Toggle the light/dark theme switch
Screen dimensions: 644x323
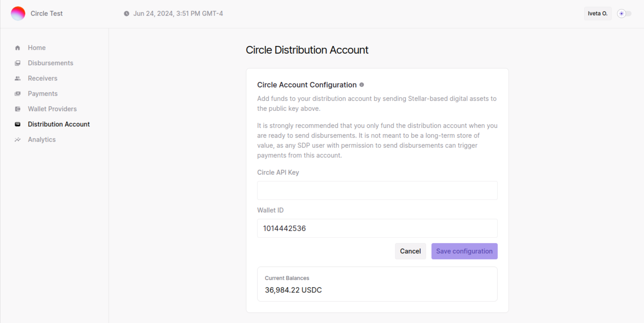[x=624, y=13]
